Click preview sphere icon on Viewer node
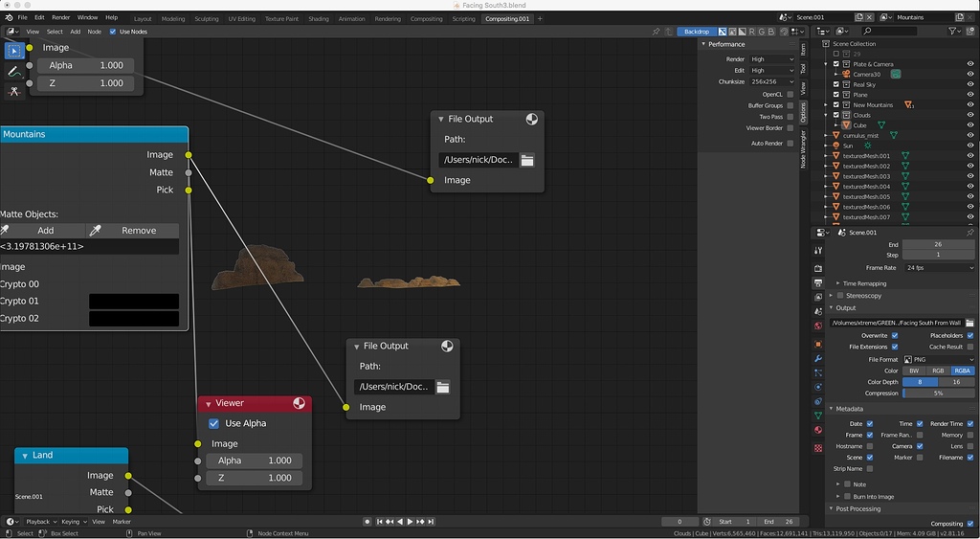Image resolution: width=980 pixels, height=539 pixels. click(x=299, y=403)
